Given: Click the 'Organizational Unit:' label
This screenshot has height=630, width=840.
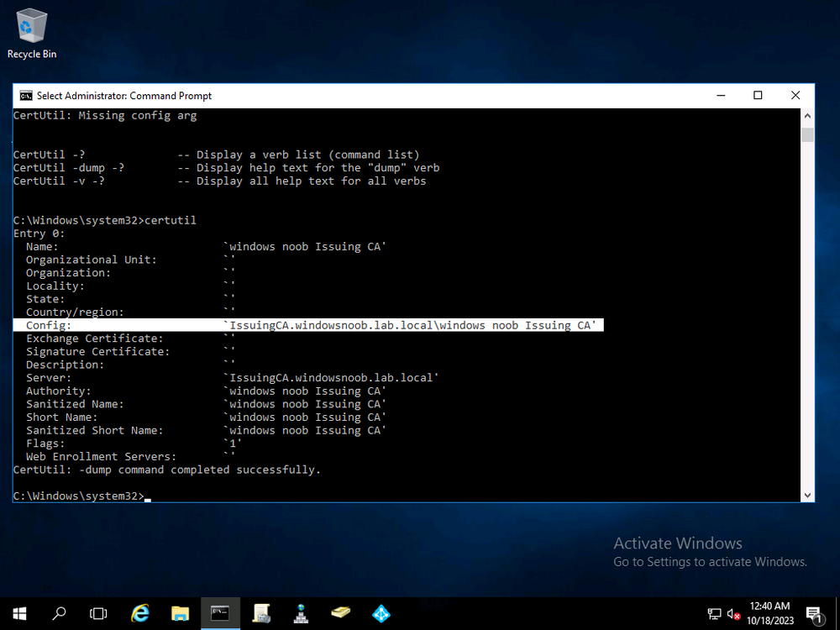Looking at the screenshot, I should 92,260.
